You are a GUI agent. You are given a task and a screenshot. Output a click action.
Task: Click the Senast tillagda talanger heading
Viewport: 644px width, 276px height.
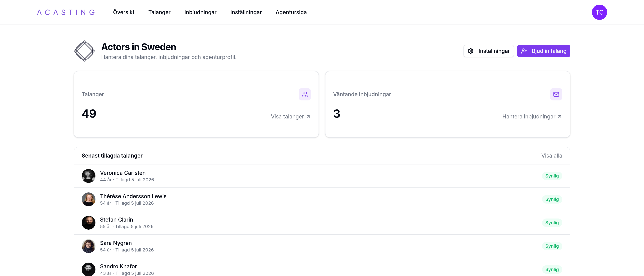(112, 155)
